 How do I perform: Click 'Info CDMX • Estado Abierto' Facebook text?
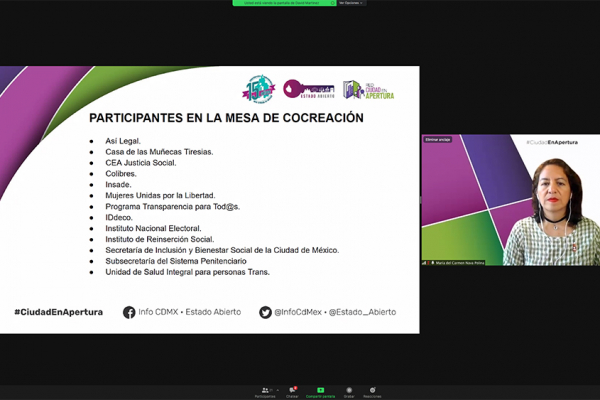click(x=189, y=312)
